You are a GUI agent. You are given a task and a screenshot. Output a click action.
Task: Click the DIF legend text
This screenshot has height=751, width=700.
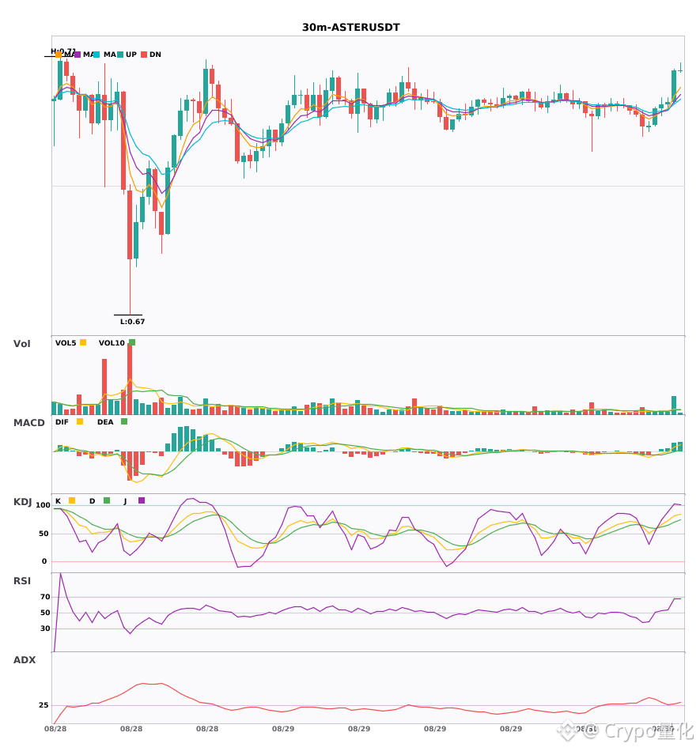coord(62,422)
